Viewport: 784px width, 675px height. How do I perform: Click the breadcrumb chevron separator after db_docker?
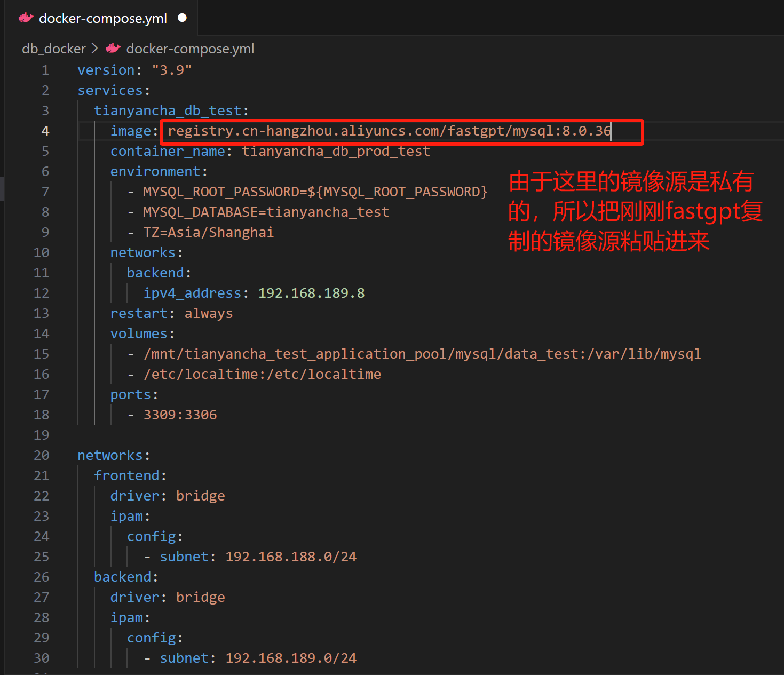click(x=95, y=49)
